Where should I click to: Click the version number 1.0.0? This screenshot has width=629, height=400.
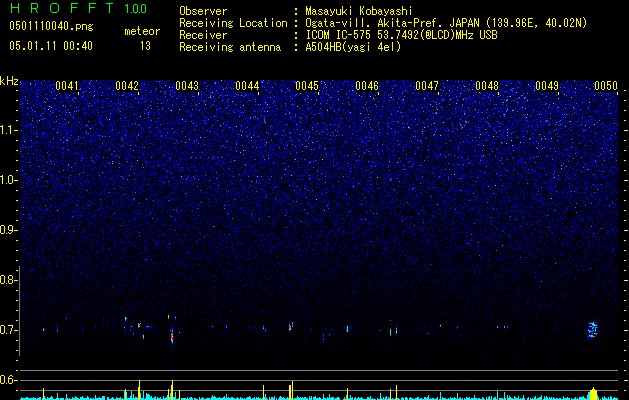(135, 8)
